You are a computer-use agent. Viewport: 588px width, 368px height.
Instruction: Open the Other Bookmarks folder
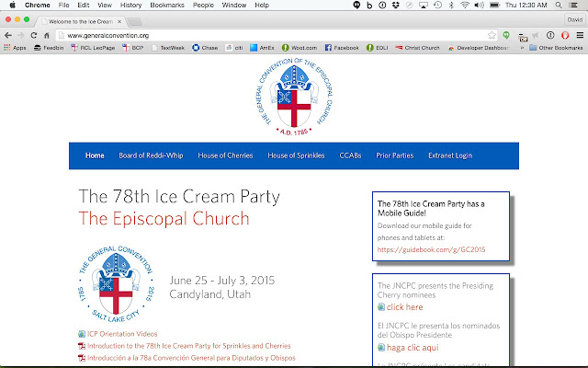tap(556, 48)
